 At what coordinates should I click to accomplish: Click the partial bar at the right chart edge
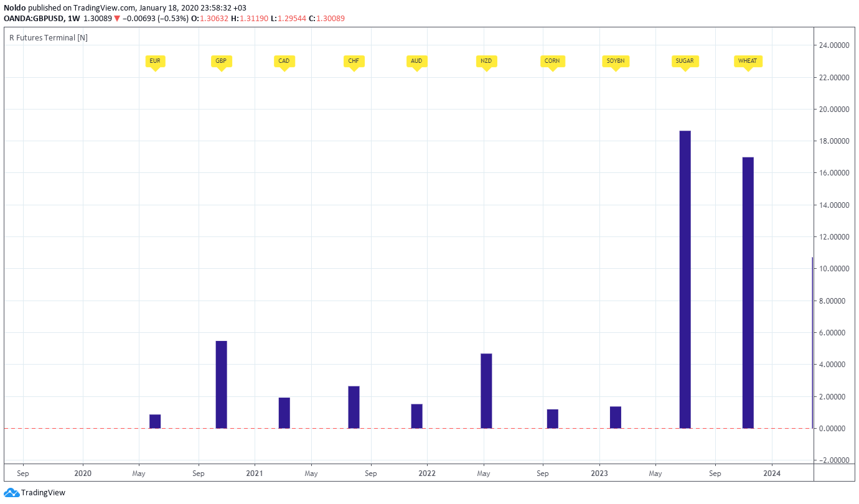click(812, 342)
